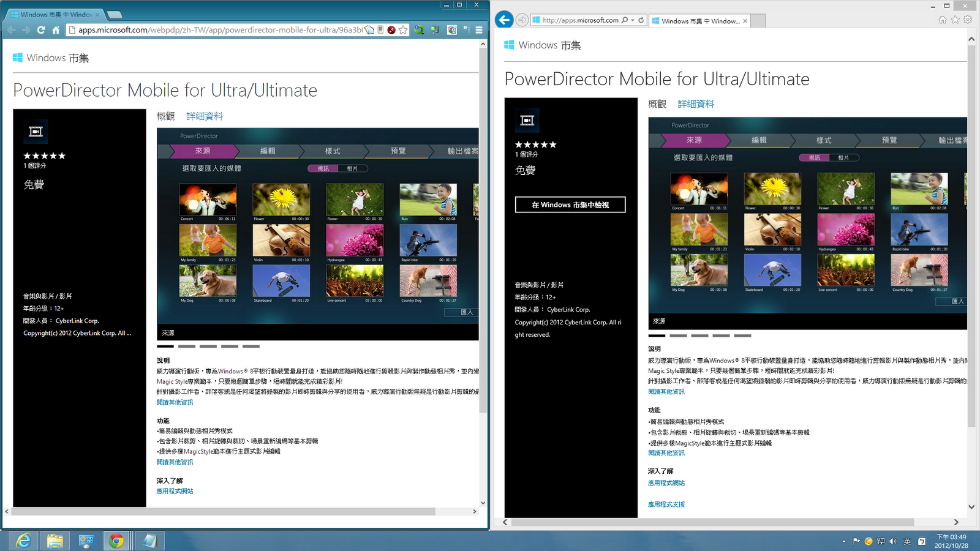Click the Chrome icon in the taskbar
The width and height of the screenshot is (980, 551).
click(116, 541)
